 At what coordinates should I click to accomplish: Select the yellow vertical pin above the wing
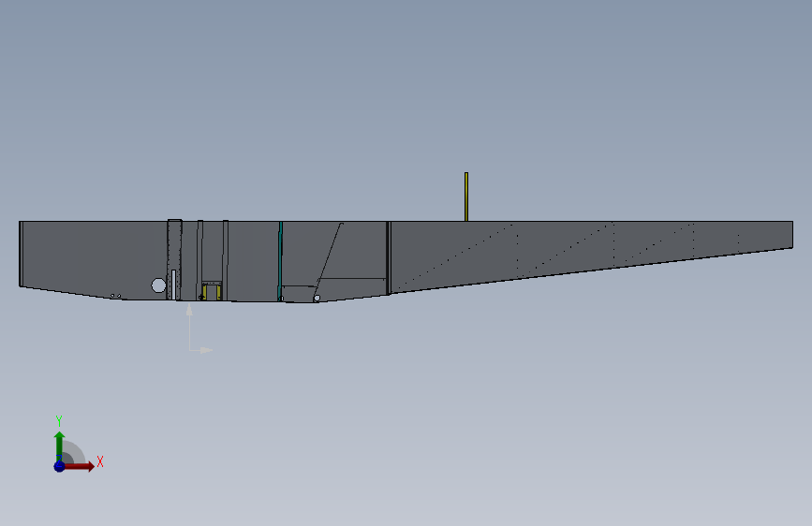tap(466, 197)
